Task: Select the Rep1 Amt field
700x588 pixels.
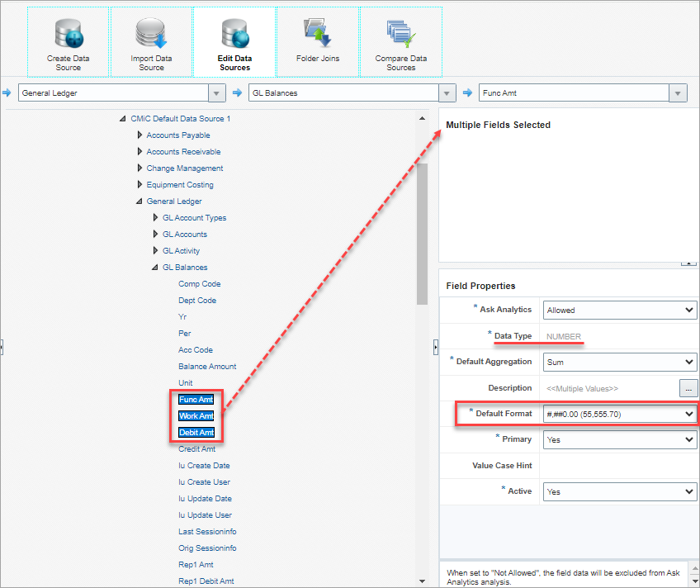Action: point(196,565)
